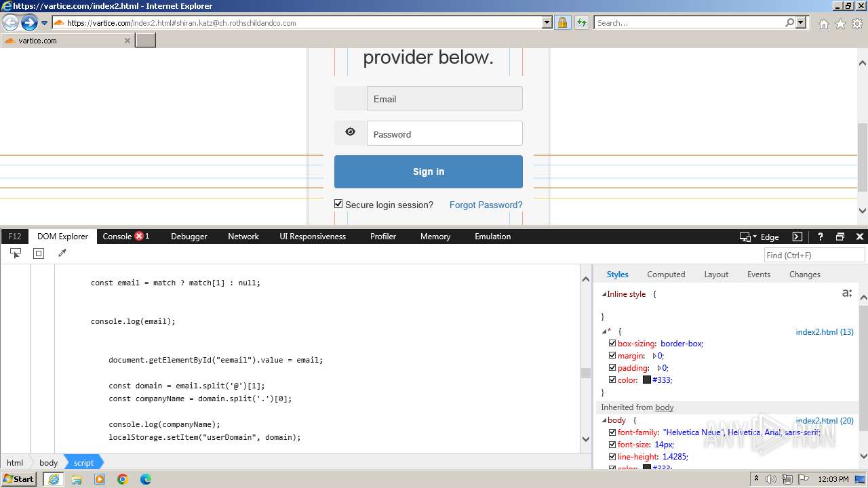Uncheck the line-height property checkbox
Screen dimensions: 868x488
612,457
